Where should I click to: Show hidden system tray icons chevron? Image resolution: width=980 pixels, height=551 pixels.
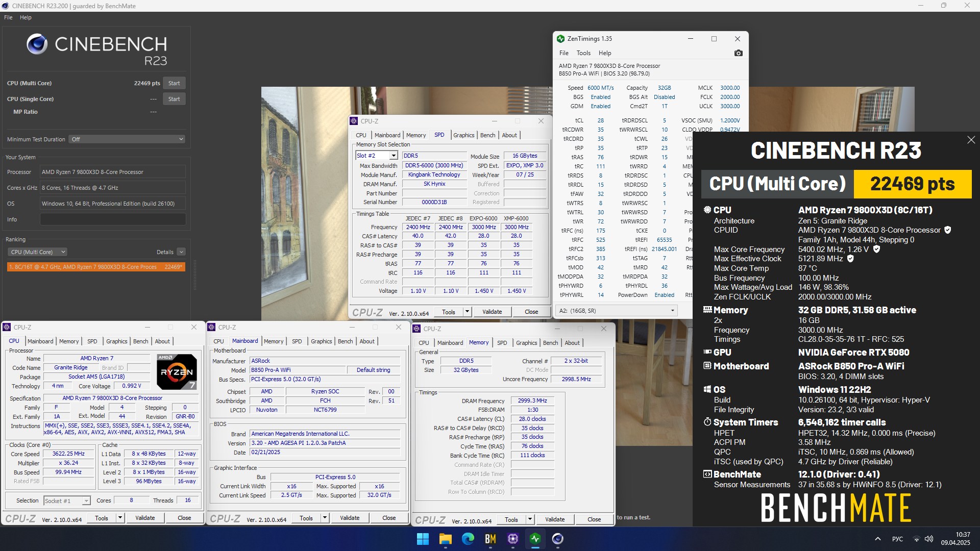[878, 539]
